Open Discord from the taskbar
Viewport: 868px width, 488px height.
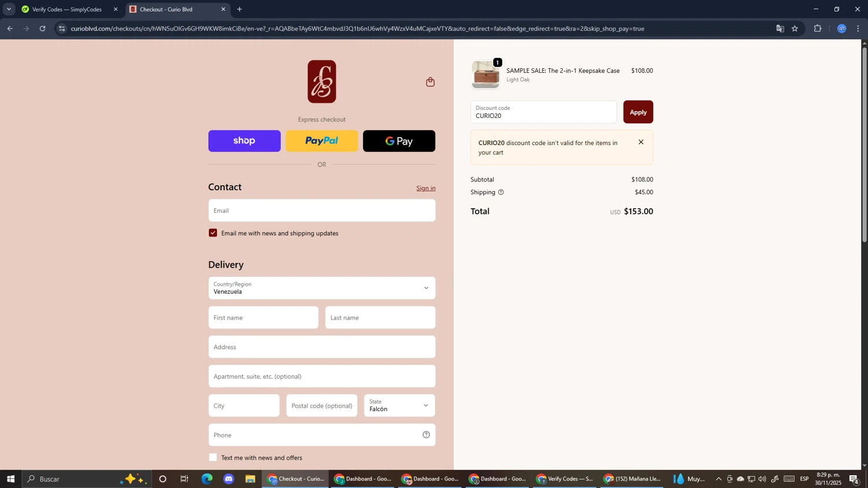(229, 479)
